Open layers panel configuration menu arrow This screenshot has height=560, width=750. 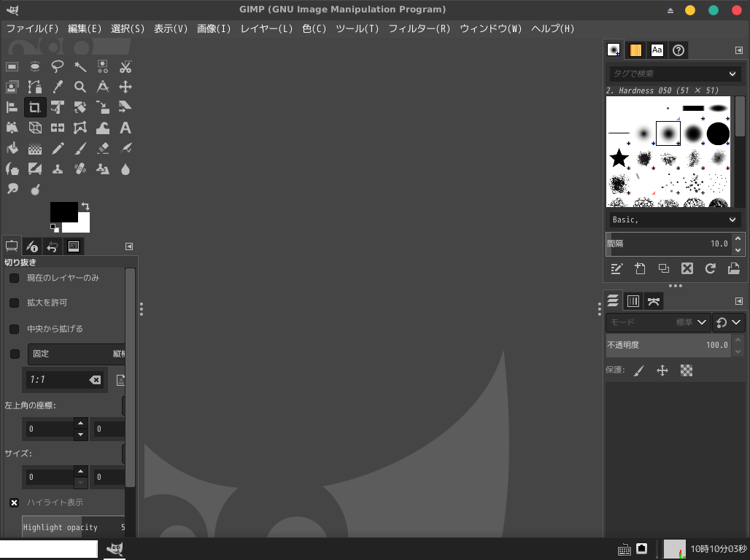coord(739,301)
